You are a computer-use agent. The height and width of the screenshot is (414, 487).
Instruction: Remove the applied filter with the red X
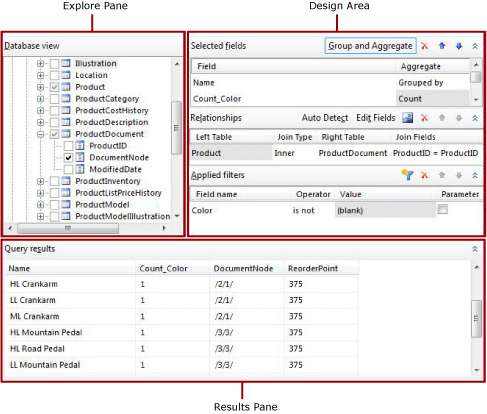coord(424,175)
